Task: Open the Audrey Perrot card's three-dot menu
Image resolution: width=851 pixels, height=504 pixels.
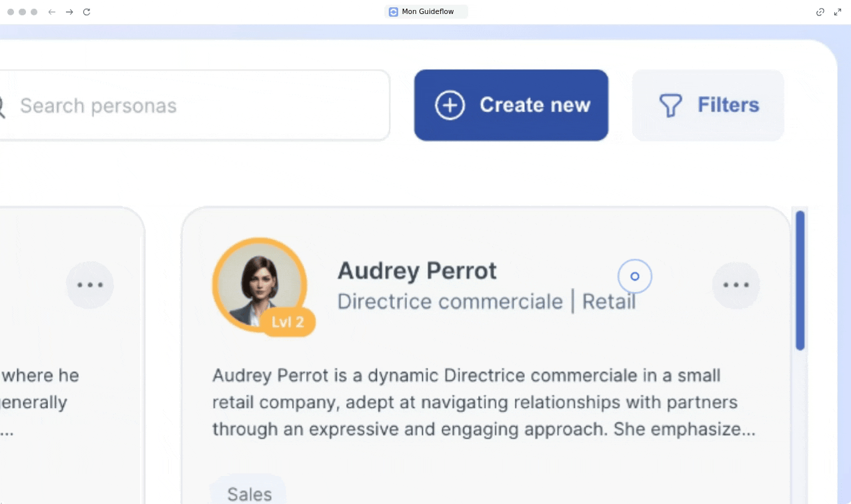Action: point(736,285)
